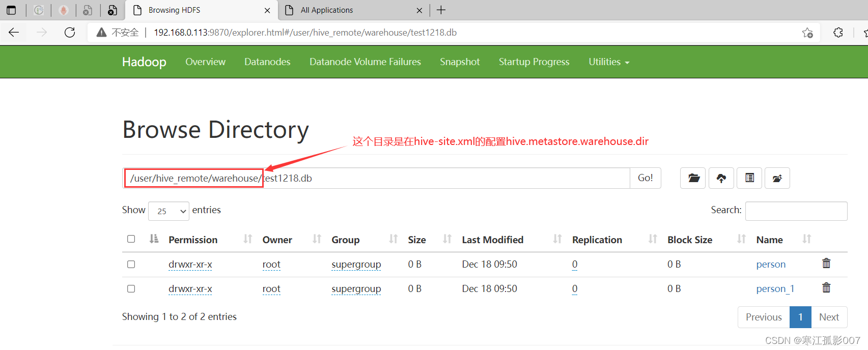This screenshot has width=868, height=350.
Task: Click the sort arrows next to Size
Action: click(447, 239)
